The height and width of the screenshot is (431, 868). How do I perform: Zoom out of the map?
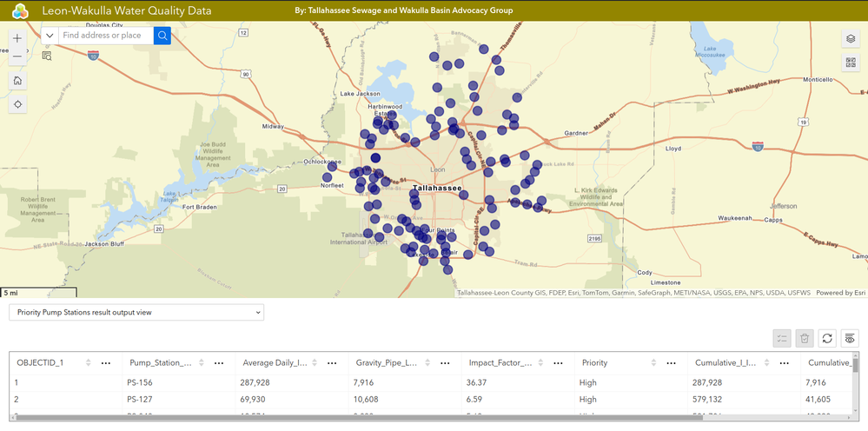pos(17,56)
